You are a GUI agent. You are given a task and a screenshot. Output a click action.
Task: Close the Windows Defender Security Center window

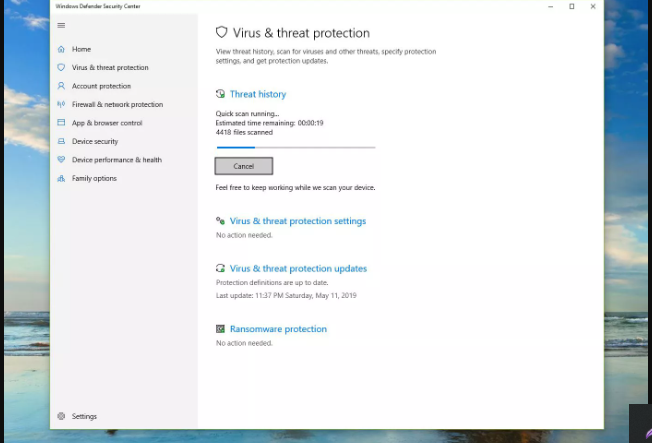tap(593, 6)
